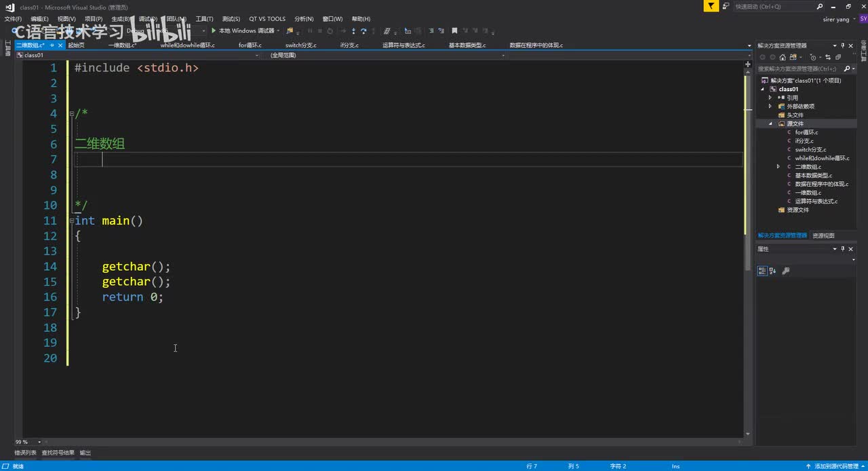This screenshot has width=868, height=471.
Task: Open the 输出 panel tab
Action: [85, 453]
